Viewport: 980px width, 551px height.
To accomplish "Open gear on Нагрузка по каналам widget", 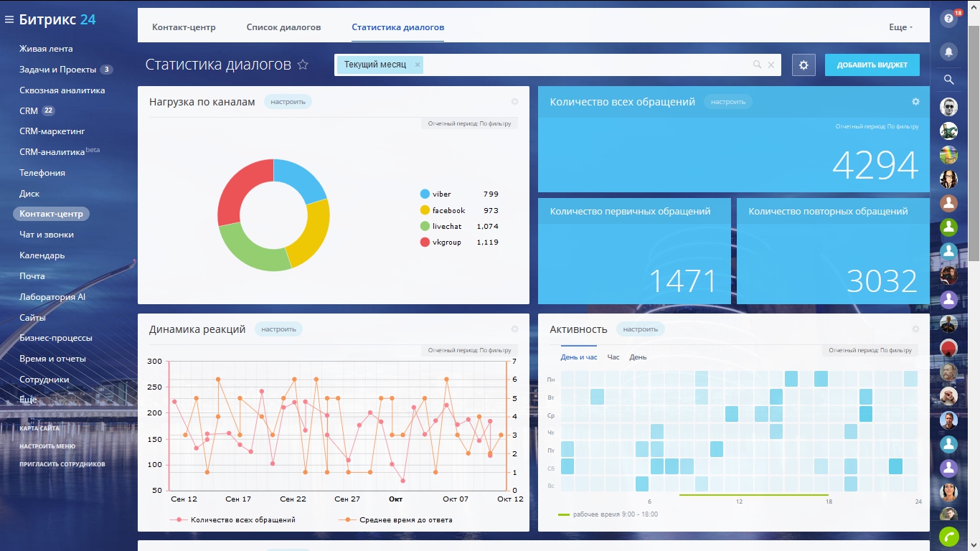I will point(514,102).
